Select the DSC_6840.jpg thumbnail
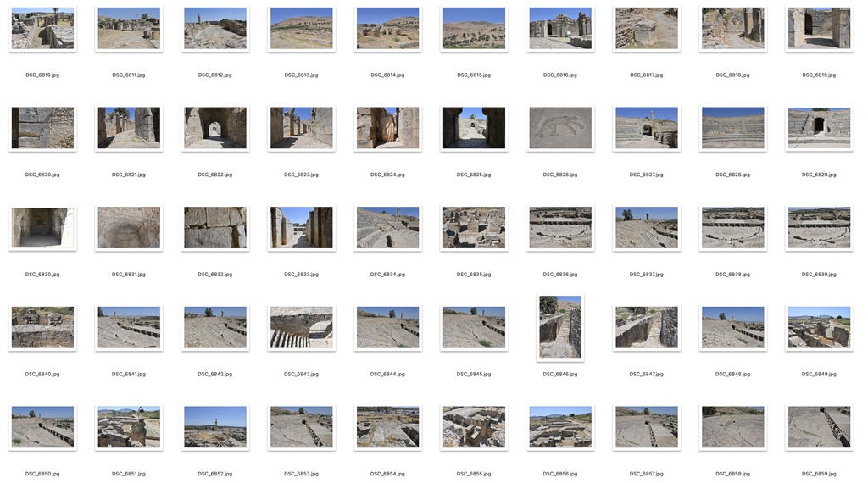Image resolution: width=868 pixels, height=483 pixels. [42, 327]
